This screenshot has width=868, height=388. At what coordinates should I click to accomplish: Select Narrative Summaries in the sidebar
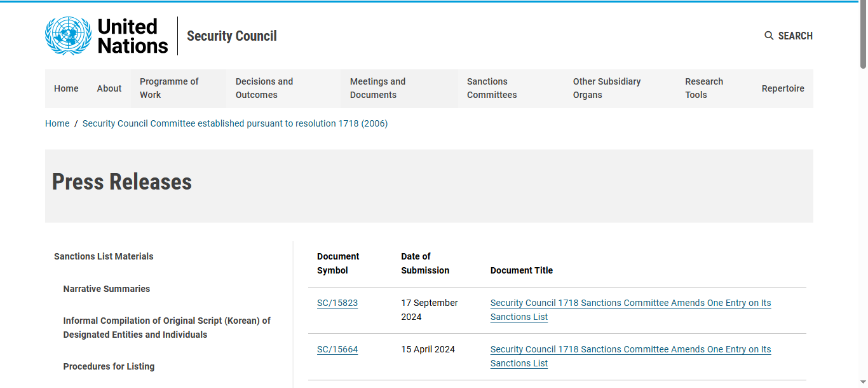[x=107, y=289]
